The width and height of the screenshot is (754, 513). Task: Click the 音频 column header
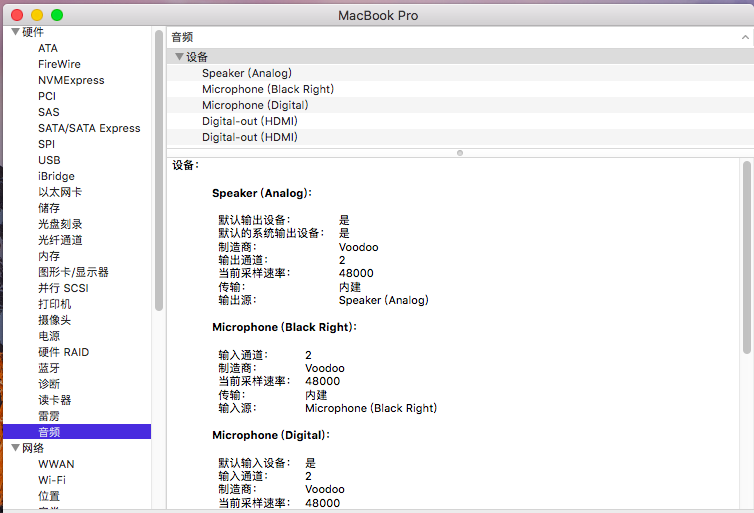[460, 37]
